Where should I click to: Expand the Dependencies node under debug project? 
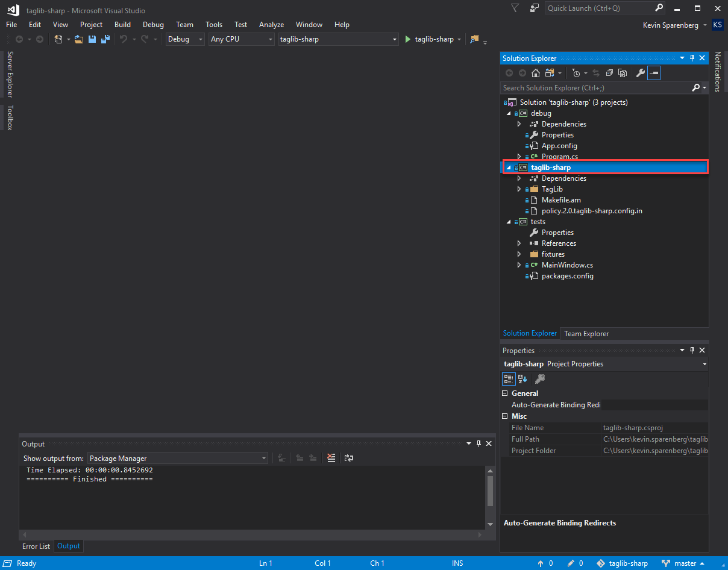tap(519, 124)
